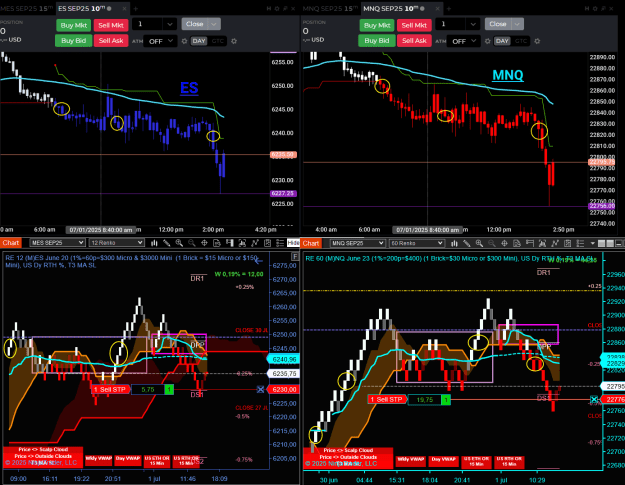This screenshot has width=625, height=485.
Task: Add a new tab in MNQ panel
Action: 449,8
